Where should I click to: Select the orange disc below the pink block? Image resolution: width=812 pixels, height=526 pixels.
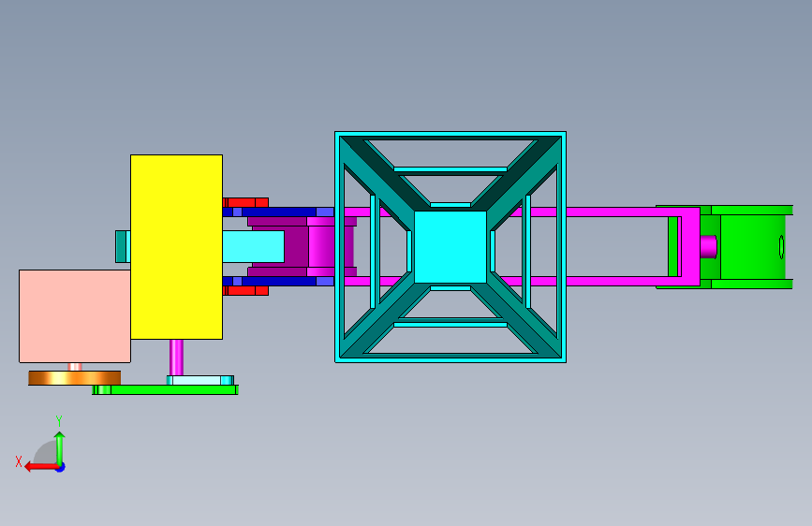pos(75,378)
